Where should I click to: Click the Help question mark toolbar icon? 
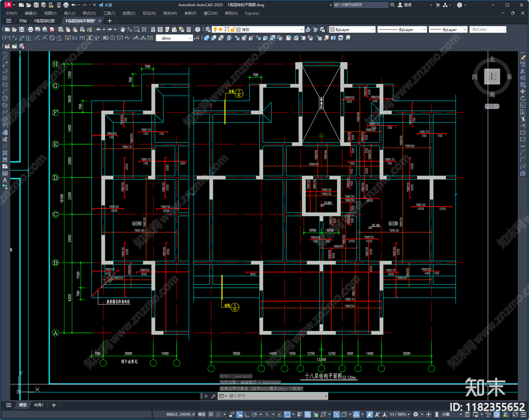(197, 29)
